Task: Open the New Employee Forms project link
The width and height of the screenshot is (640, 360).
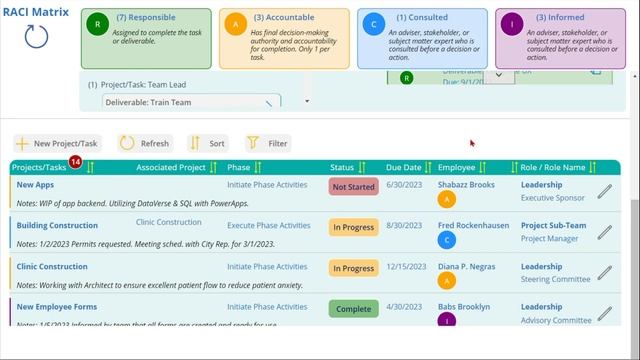Action: [x=57, y=307]
